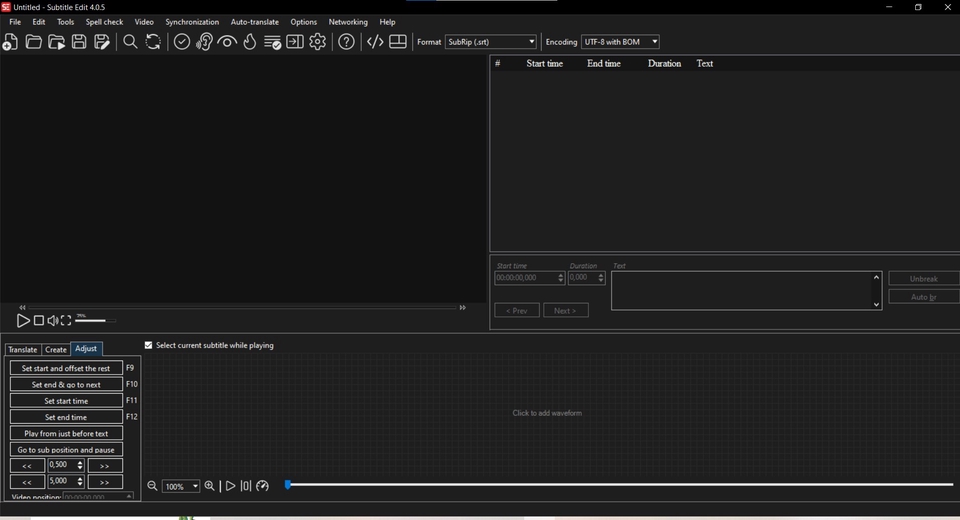Viewport: 960px width, 520px height.
Task: Mute the video speaker icon
Action: (x=53, y=320)
